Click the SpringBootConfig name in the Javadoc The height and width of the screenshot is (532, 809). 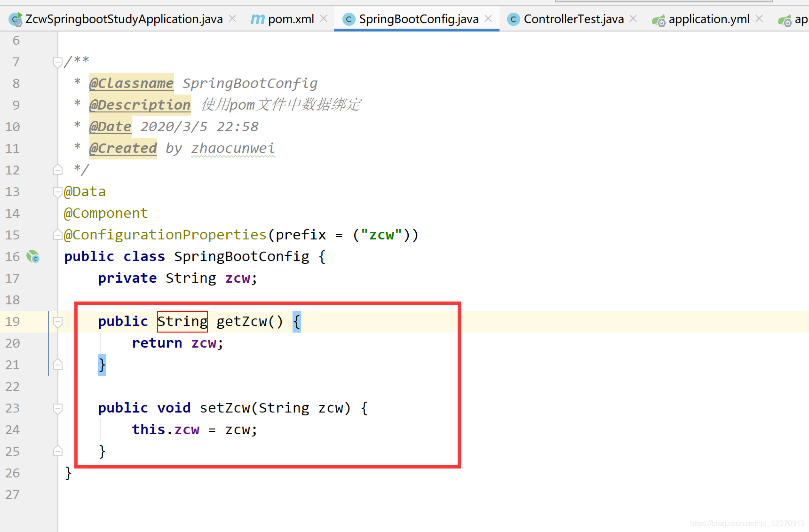(x=250, y=83)
